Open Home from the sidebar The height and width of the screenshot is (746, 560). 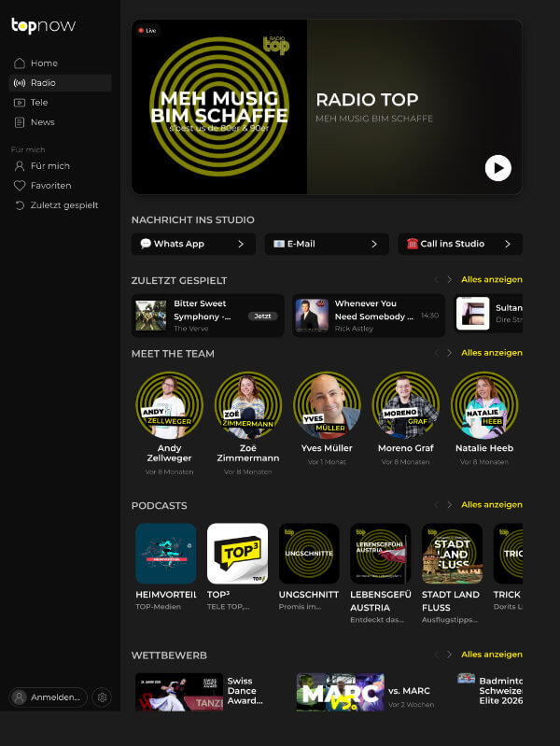pyautogui.click(x=44, y=63)
